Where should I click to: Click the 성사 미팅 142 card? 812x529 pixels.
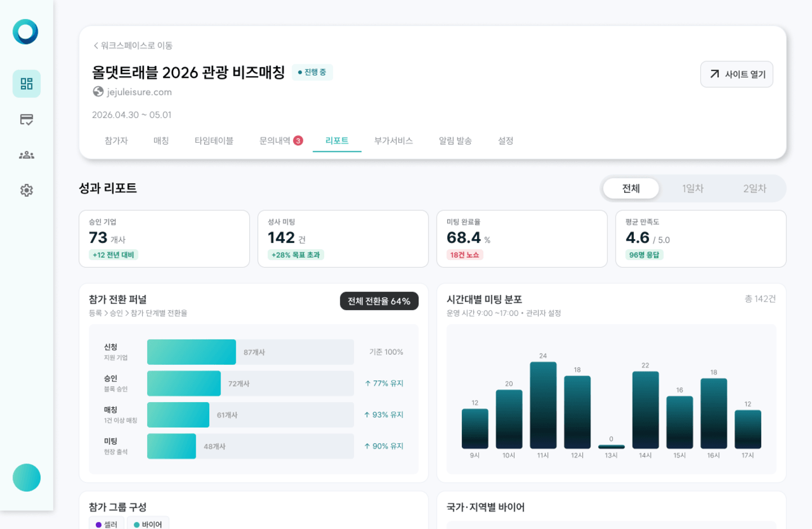pos(343,239)
